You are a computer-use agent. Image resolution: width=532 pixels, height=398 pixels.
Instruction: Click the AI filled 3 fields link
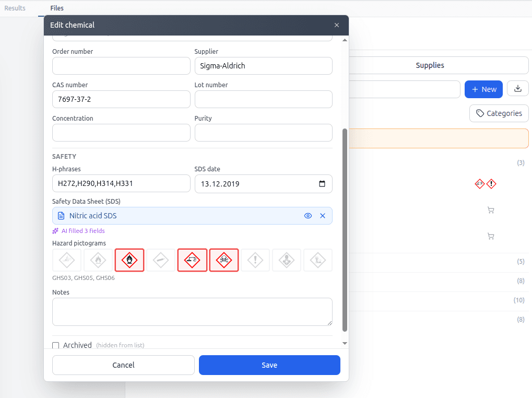83,231
